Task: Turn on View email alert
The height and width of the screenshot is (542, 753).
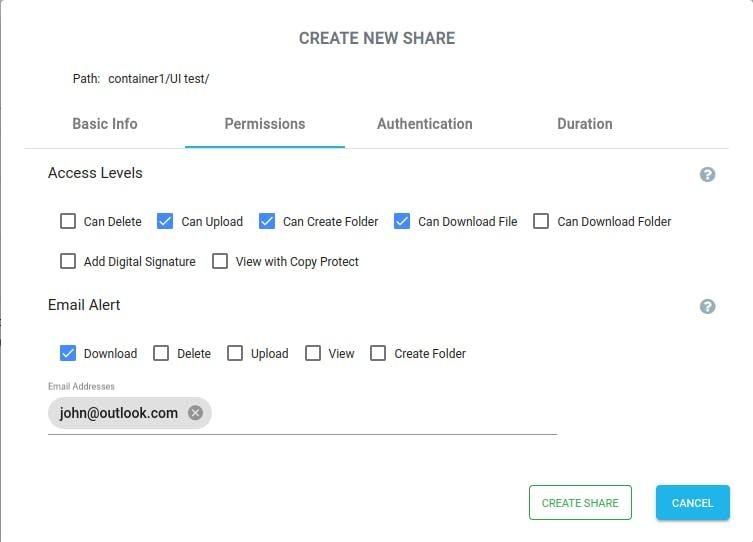Action: coord(313,353)
